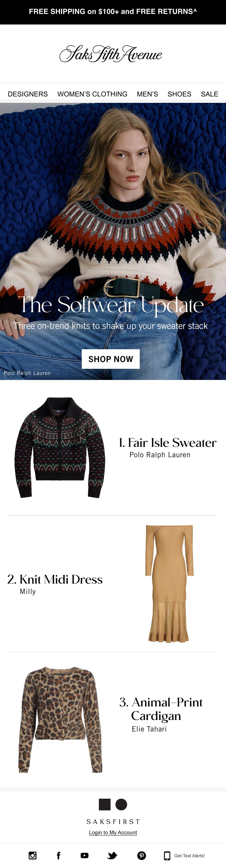This screenshot has height=868, width=226.
Task: Open the Twitter bird icon
Action: pyautogui.click(x=112, y=855)
